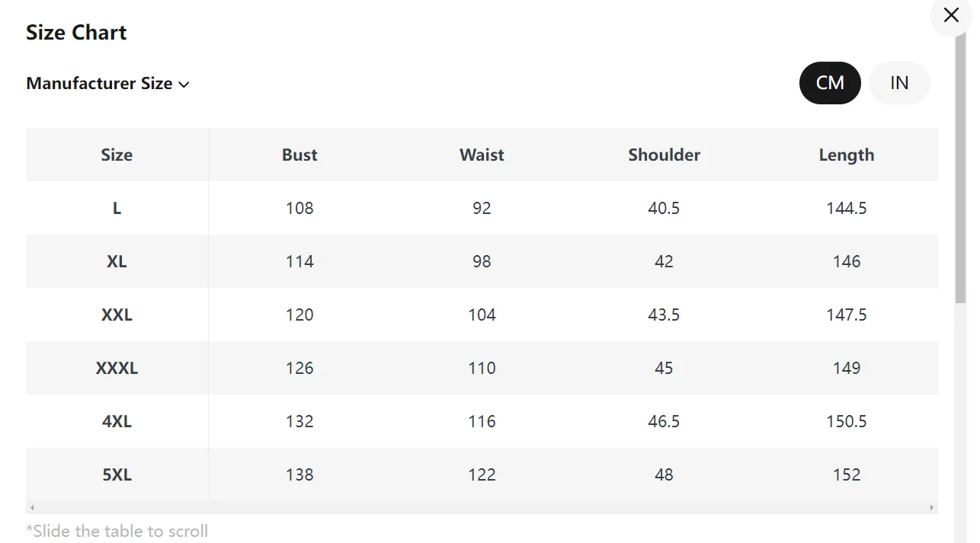This screenshot has height=543, width=980.
Task: Click the XL size row label
Action: pos(117,261)
